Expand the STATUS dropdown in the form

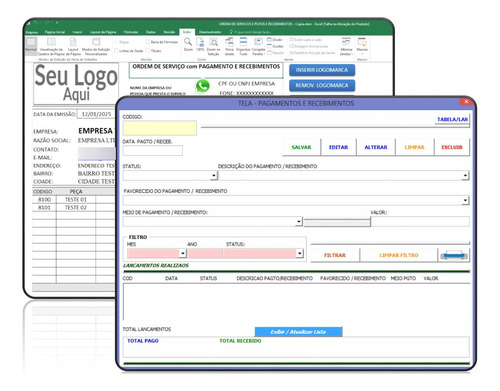pos(214,175)
